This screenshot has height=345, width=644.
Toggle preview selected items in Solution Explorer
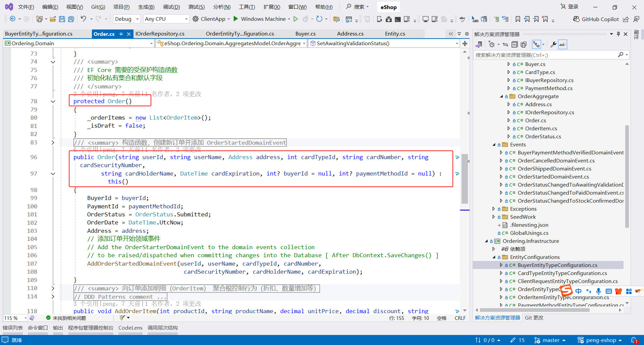pyautogui.click(x=562, y=44)
